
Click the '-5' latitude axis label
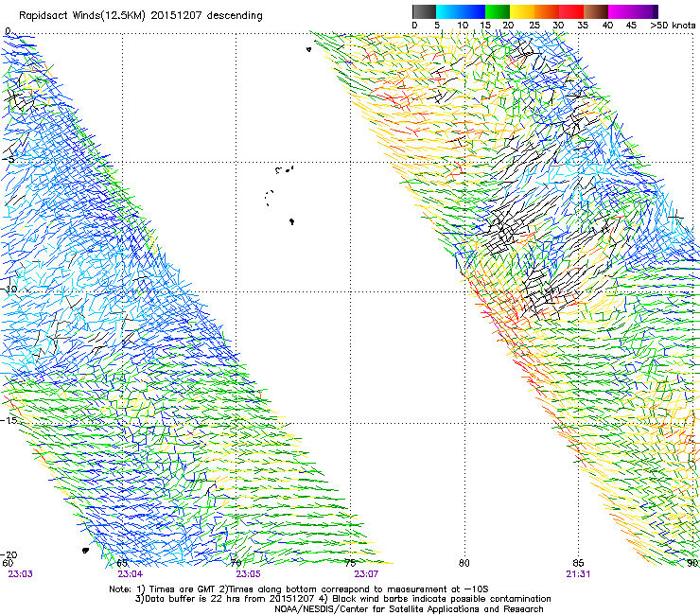click(9, 160)
